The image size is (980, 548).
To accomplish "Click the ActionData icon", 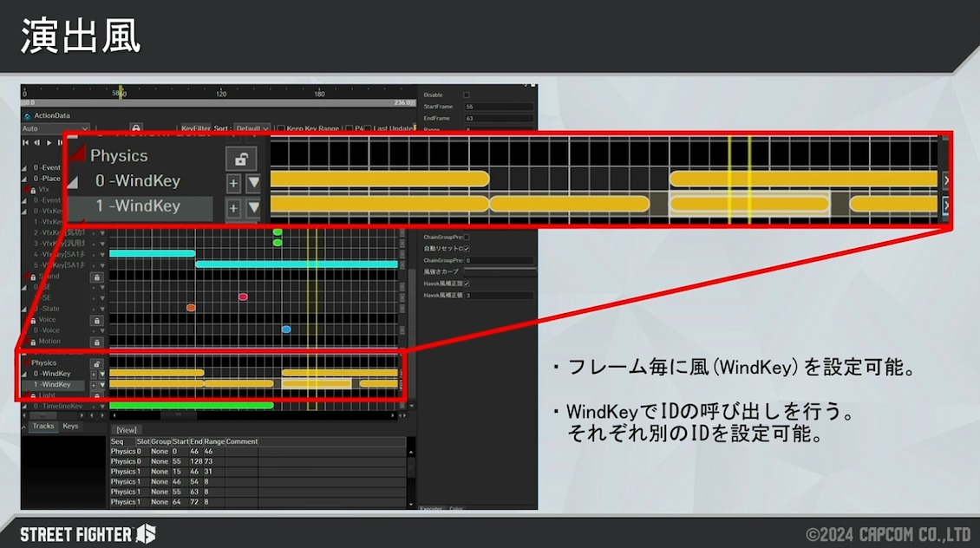I will click(27, 116).
